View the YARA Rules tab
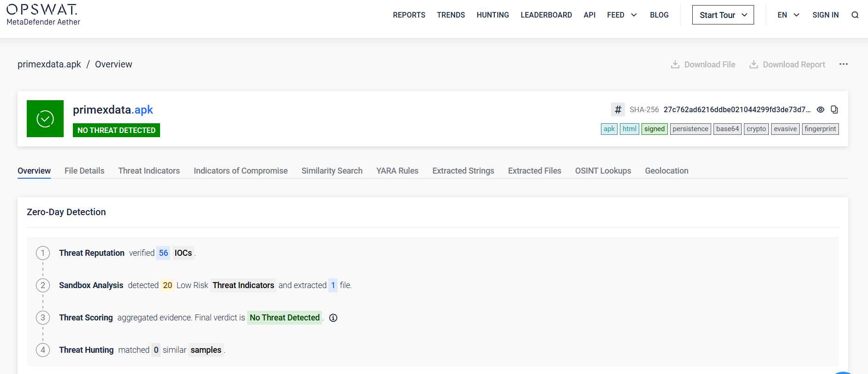 tap(398, 171)
